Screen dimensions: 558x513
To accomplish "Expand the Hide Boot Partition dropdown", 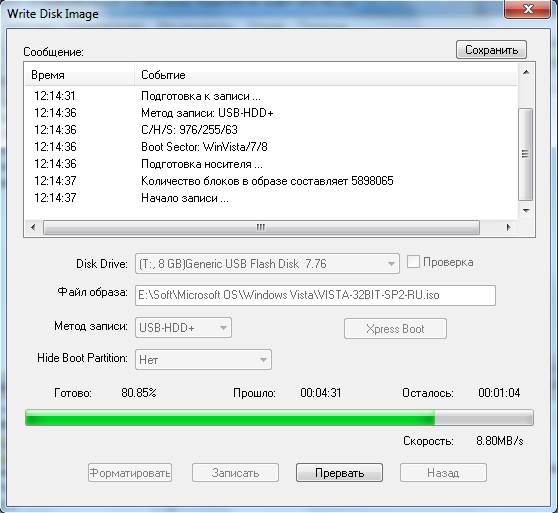I will pos(203,360).
